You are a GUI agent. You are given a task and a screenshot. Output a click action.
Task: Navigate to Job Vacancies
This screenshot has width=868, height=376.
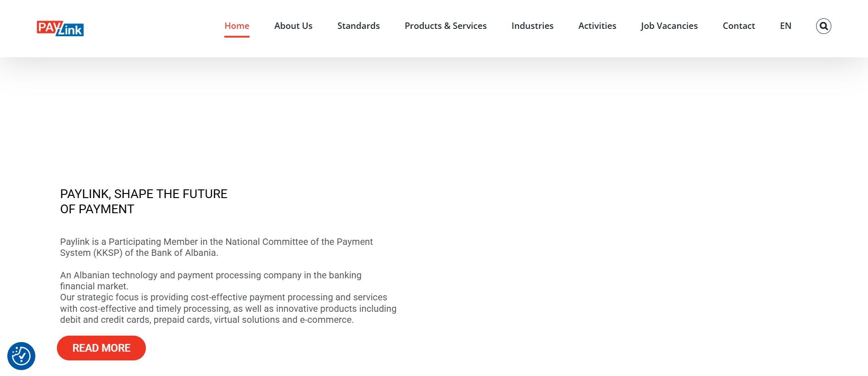[x=669, y=26]
